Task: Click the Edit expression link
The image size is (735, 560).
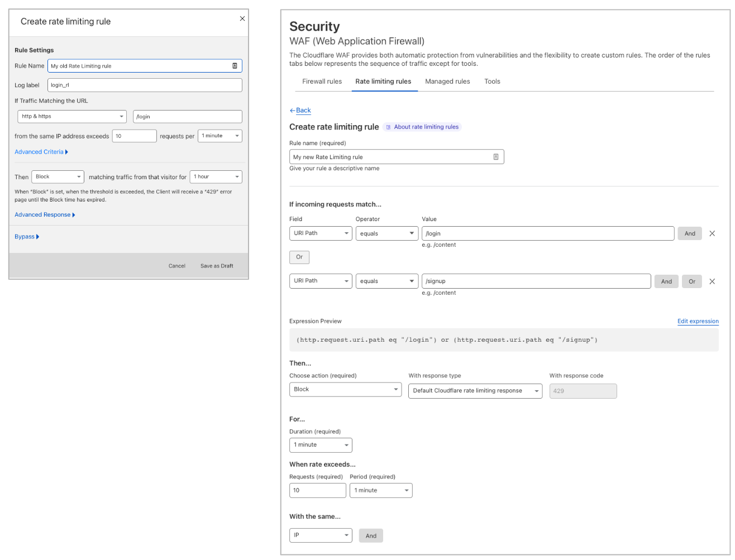Action: pyautogui.click(x=698, y=321)
